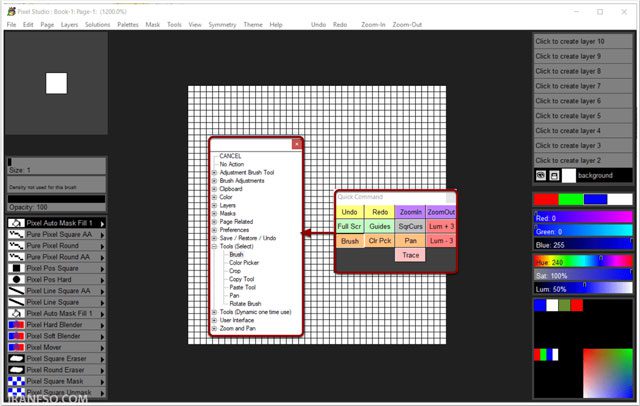Open the Palettes menu
The image size is (640, 406).
[128, 24]
